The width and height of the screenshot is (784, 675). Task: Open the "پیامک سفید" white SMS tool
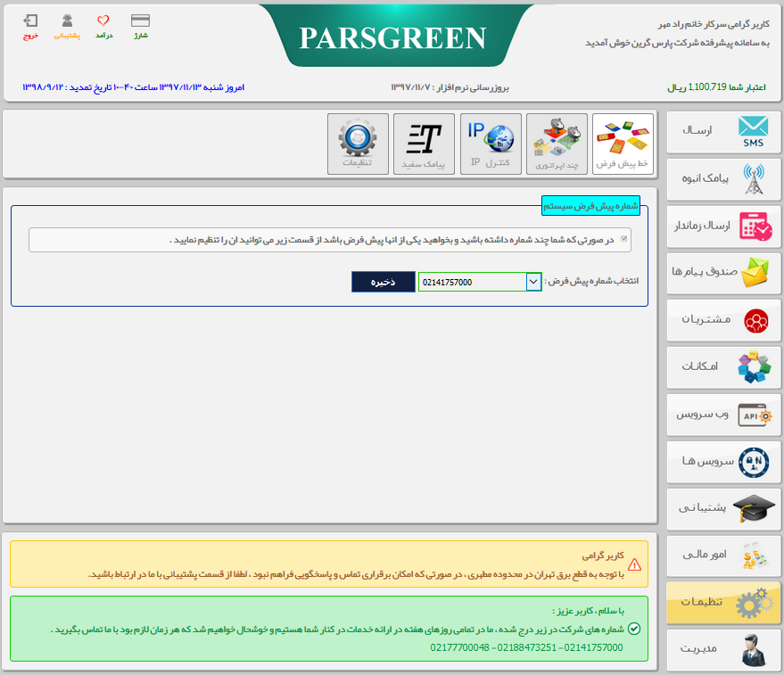[424, 144]
